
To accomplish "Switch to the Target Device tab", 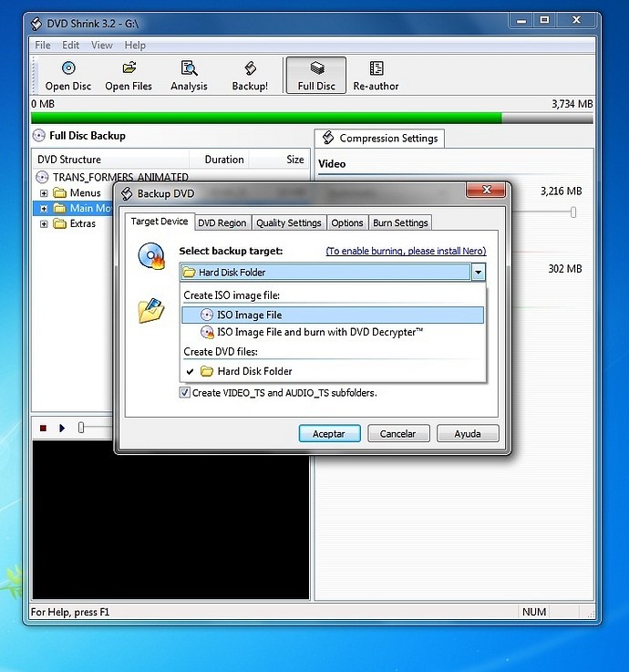I will click(160, 222).
